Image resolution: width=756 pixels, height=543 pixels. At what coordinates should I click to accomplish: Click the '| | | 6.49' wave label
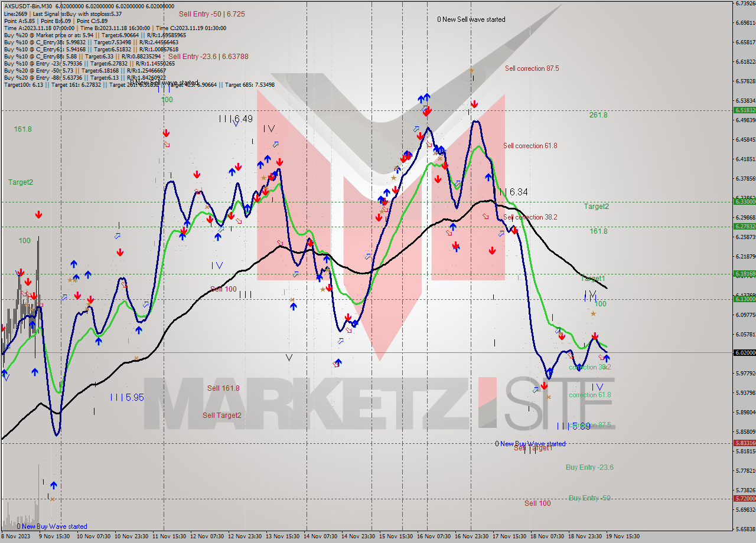click(236, 119)
